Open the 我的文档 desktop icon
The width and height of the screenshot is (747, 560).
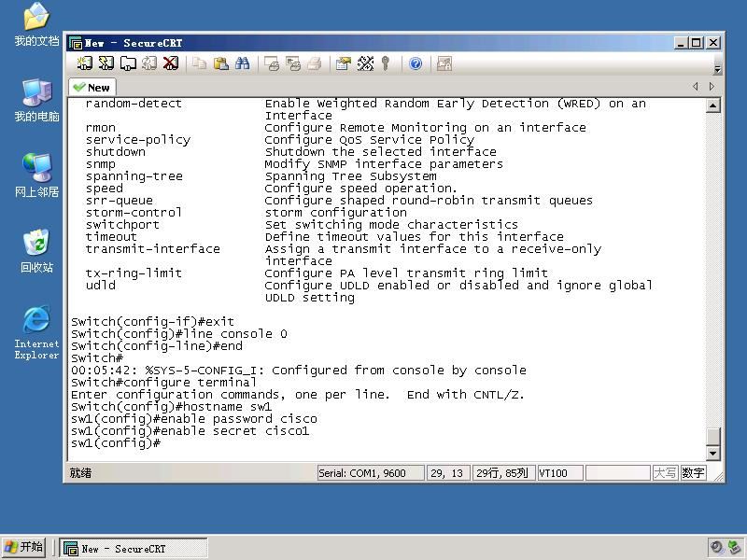(36, 24)
